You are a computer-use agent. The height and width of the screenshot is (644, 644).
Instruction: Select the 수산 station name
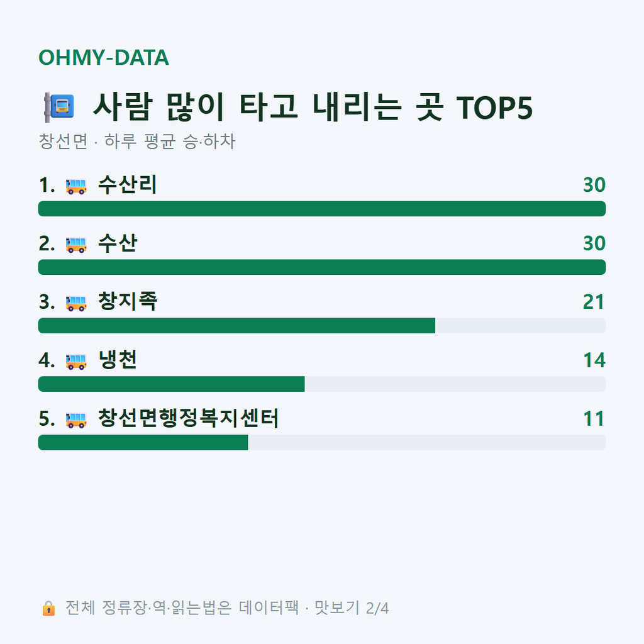click(x=118, y=243)
